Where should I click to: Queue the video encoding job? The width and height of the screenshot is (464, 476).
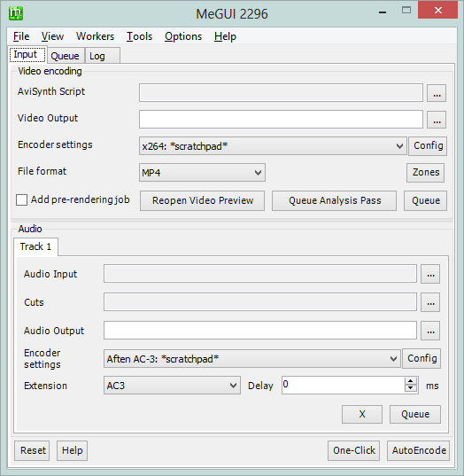pyautogui.click(x=426, y=200)
